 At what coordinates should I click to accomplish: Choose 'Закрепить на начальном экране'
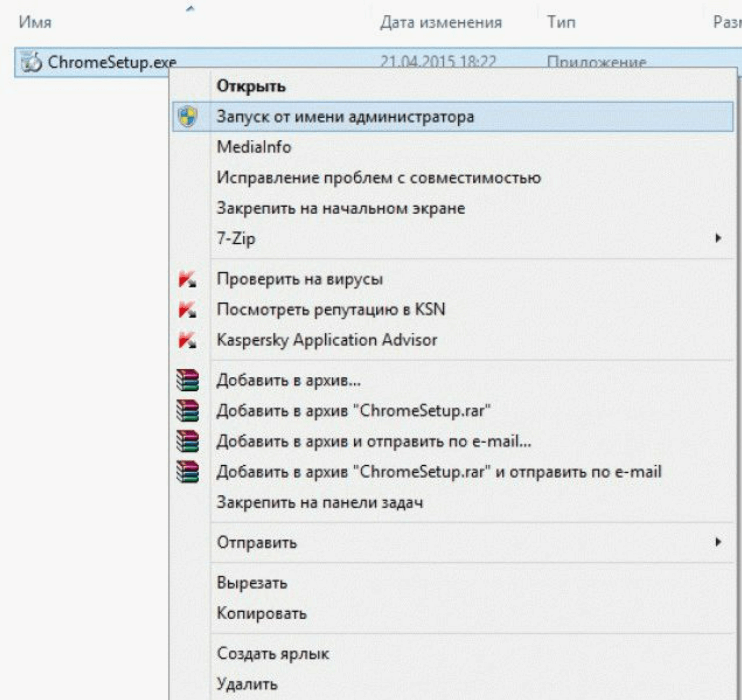340,208
